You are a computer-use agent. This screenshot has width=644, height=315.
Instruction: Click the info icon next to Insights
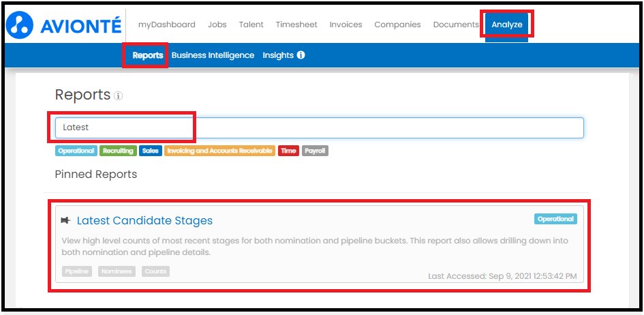coord(301,55)
